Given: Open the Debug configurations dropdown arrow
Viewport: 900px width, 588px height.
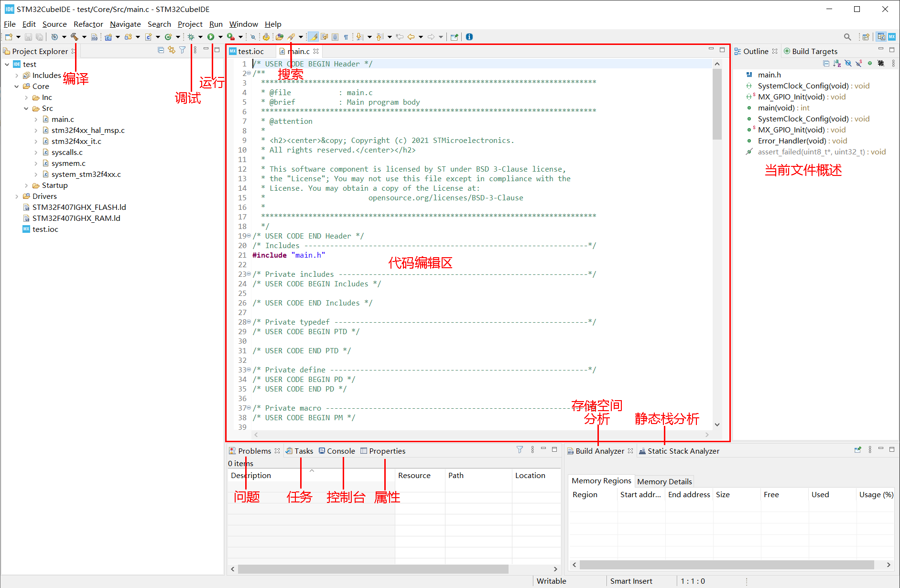Looking at the screenshot, I should pyautogui.click(x=200, y=37).
